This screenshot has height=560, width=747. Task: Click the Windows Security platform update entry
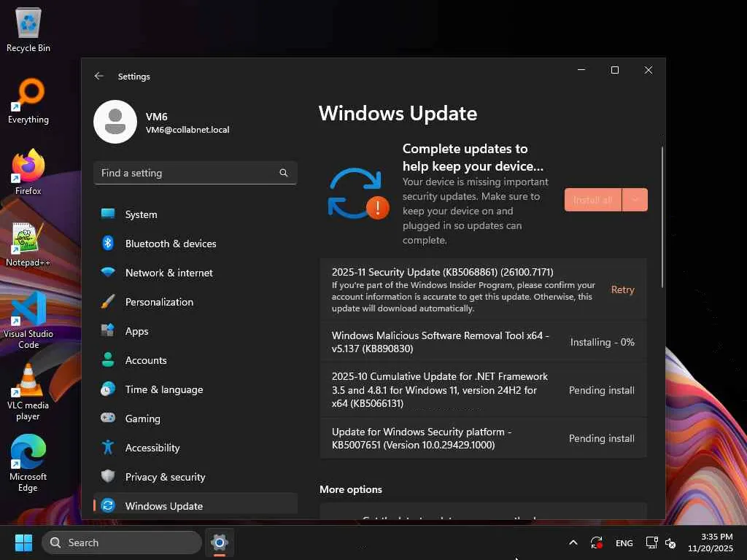[x=483, y=438]
